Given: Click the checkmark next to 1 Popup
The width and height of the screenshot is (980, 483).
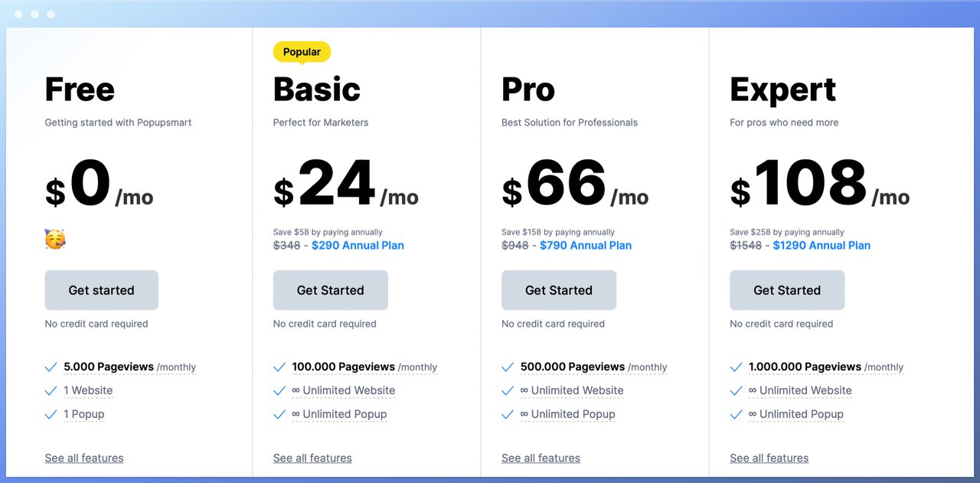Looking at the screenshot, I should (51, 415).
